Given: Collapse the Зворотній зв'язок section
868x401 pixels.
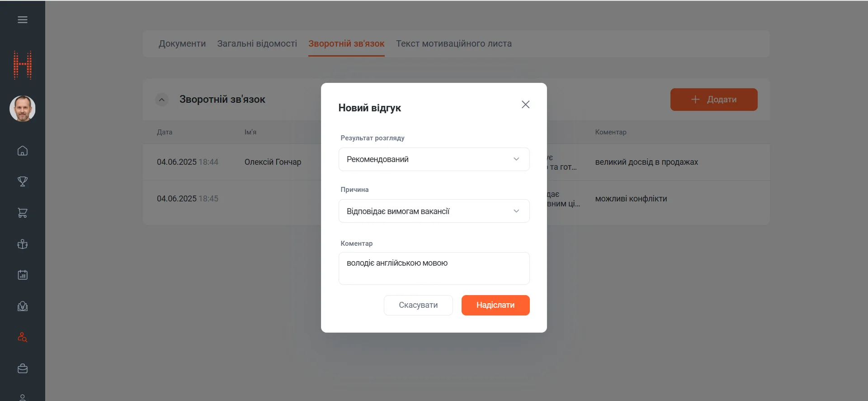Looking at the screenshot, I should coord(162,100).
